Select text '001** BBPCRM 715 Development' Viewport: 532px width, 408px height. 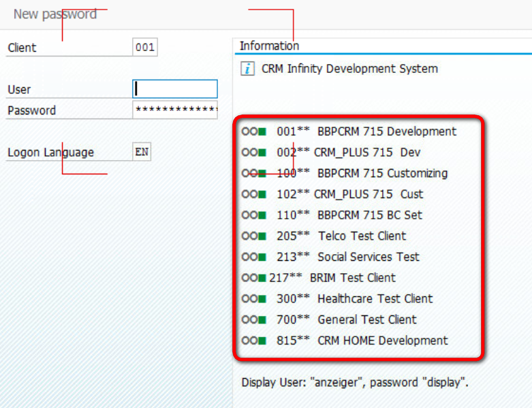pyautogui.click(x=366, y=131)
